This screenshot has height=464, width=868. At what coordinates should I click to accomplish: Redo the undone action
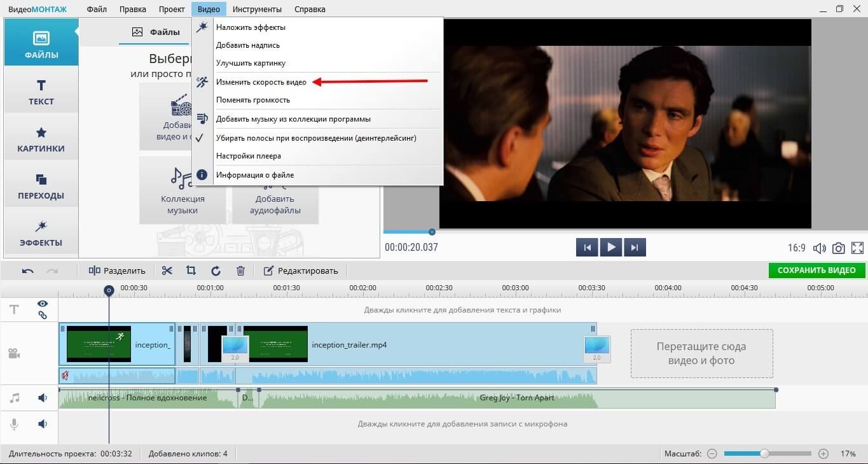52,271
